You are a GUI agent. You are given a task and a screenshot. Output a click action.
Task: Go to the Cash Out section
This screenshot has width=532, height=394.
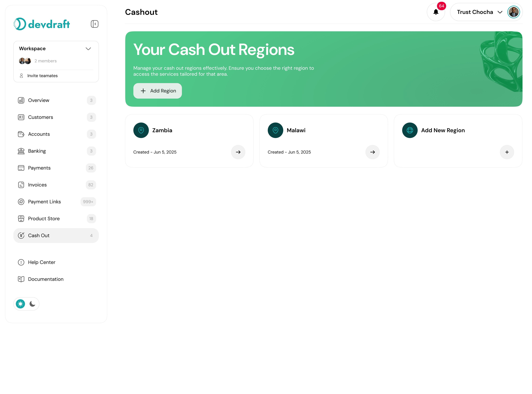(39, 235)
